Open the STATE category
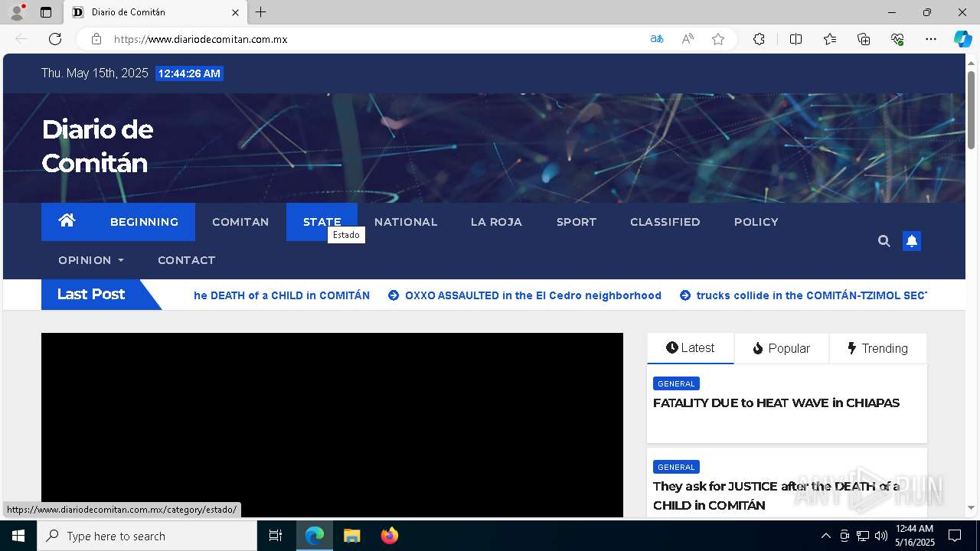The height and width of the screenshot is (551, 980). (322, 222)
